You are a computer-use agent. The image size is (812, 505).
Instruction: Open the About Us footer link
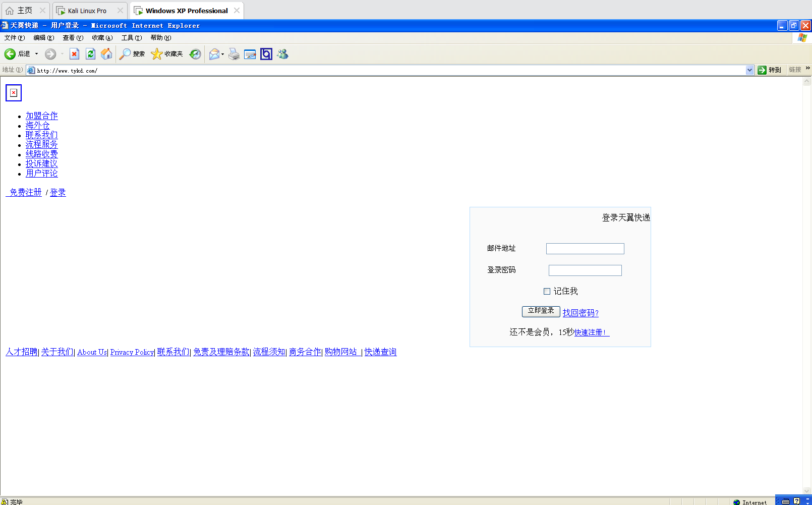click(x=92, y=352)
